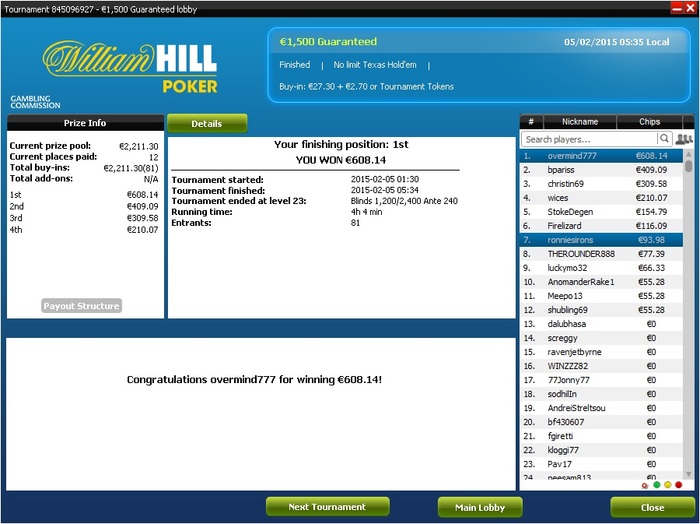This screenshot has height=524, width=700.
Task: Select player row ravenjetbyrne
Action: [x=601, y=352]
